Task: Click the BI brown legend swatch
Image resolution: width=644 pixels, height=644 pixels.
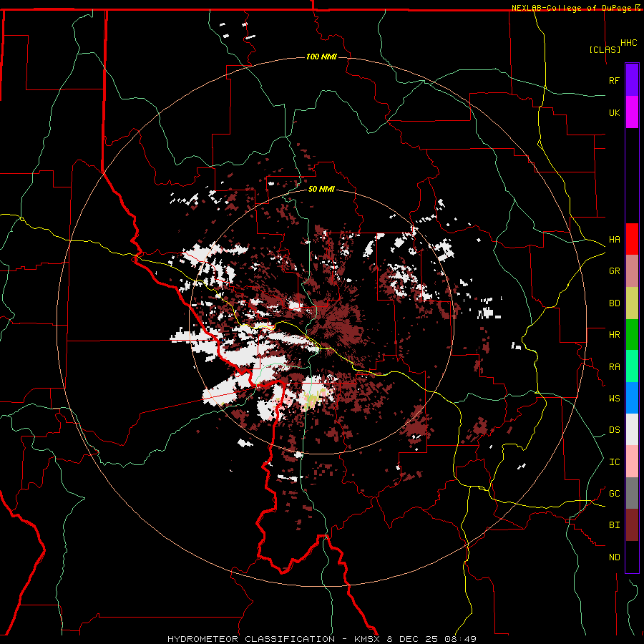Action: pos(632,525)
